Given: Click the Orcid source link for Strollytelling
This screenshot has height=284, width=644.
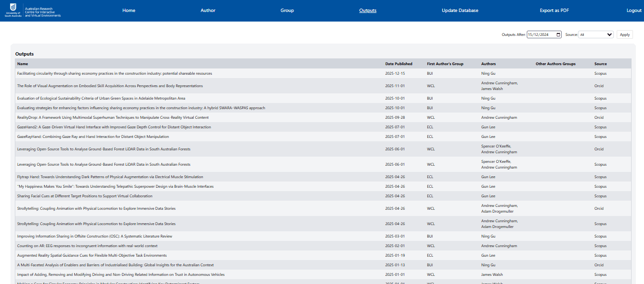Looking at the screenshot, I should (599, 208).
